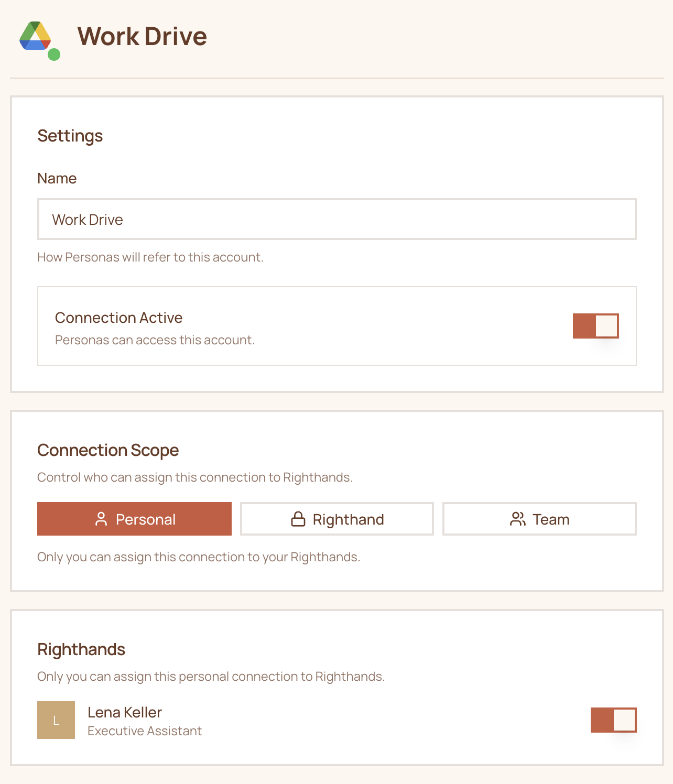The image size is (673, 784).
Task: Click the green status dot on the Drive logo
Action: click(53, 53)
